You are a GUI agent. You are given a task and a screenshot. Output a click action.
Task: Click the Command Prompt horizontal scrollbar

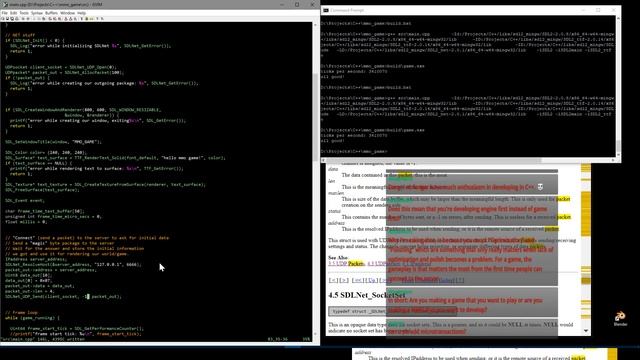(x=469, y=160)
